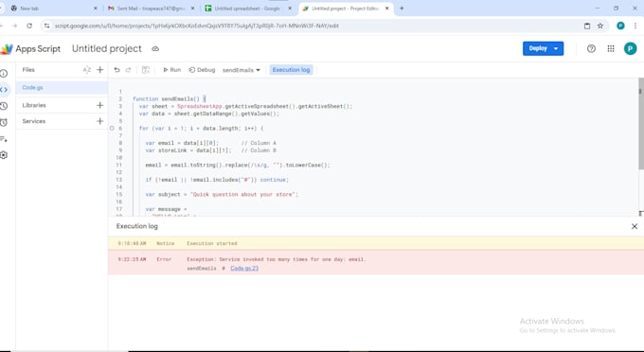The image size is (644, 352).
Task: Toggle the Execution log button
Action: pos(291,70)
